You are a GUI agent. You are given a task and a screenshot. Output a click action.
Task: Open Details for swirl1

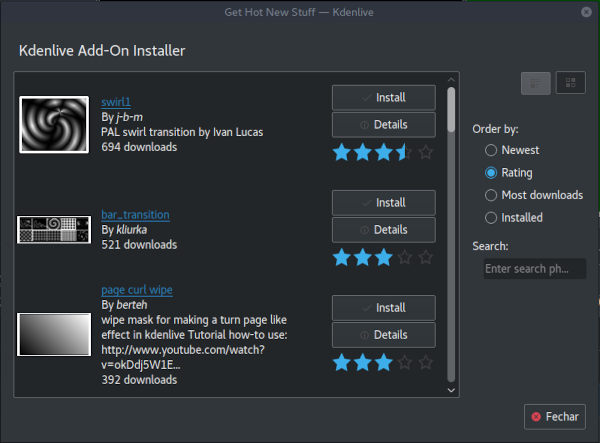click(x=384, y=125)
